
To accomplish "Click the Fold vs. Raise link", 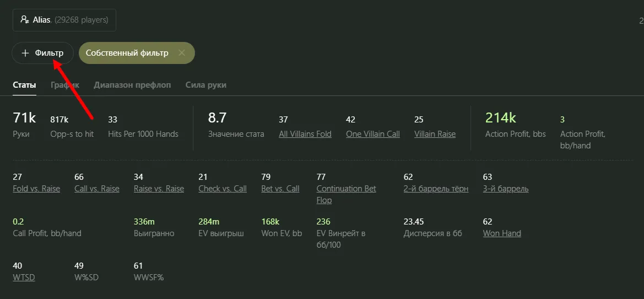I will [36, 189].
